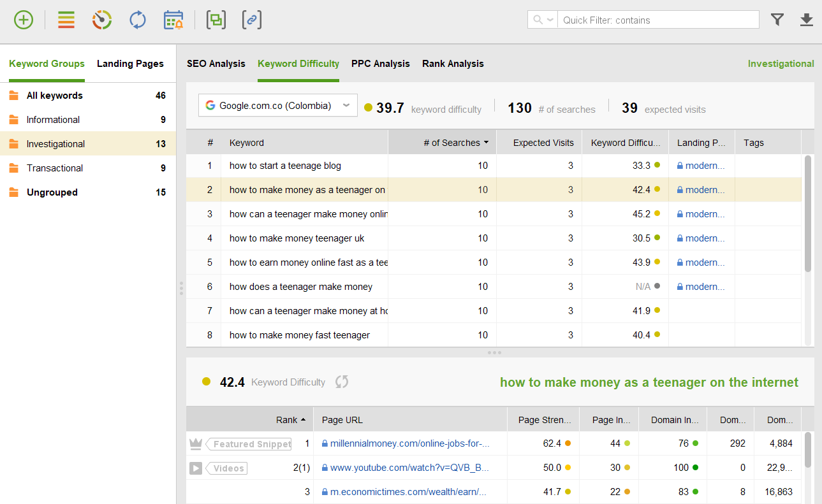Click the orange folder icon beside Transactional
Viewport: 822px width, 504px height.
(x=14, y=168)
